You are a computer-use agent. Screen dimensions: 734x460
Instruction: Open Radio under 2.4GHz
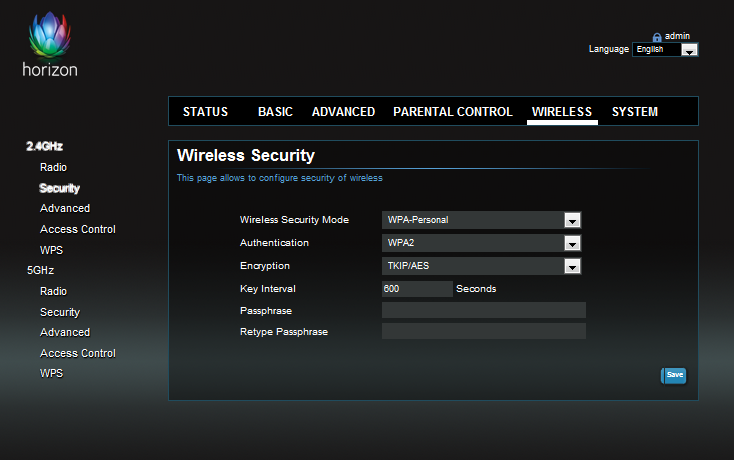coord(53,168)
